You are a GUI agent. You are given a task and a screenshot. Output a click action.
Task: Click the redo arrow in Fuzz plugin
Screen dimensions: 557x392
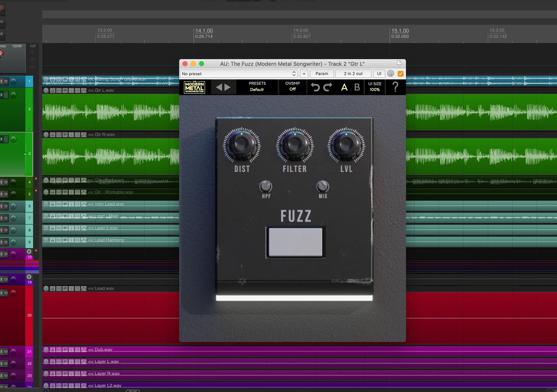pos(328,87)
